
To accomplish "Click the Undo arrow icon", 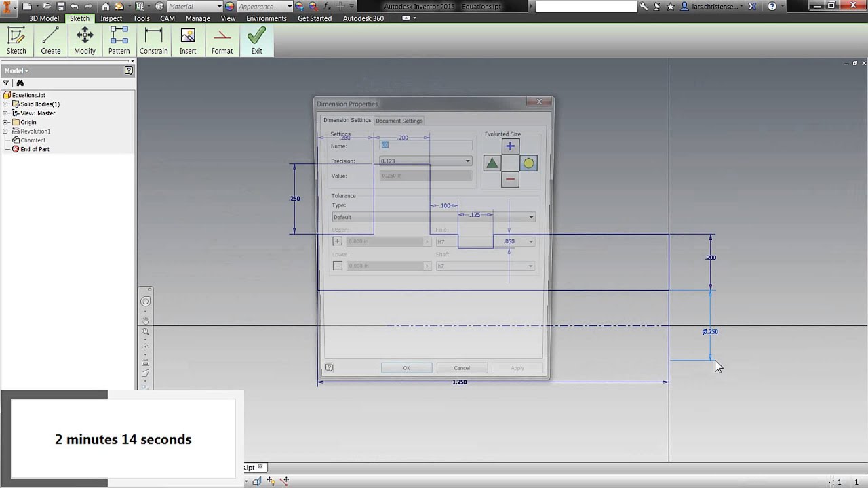I will coord(75,6).
